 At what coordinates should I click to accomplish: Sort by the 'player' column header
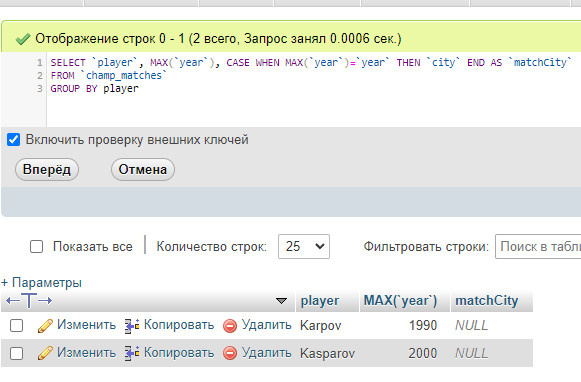(320, 301)
